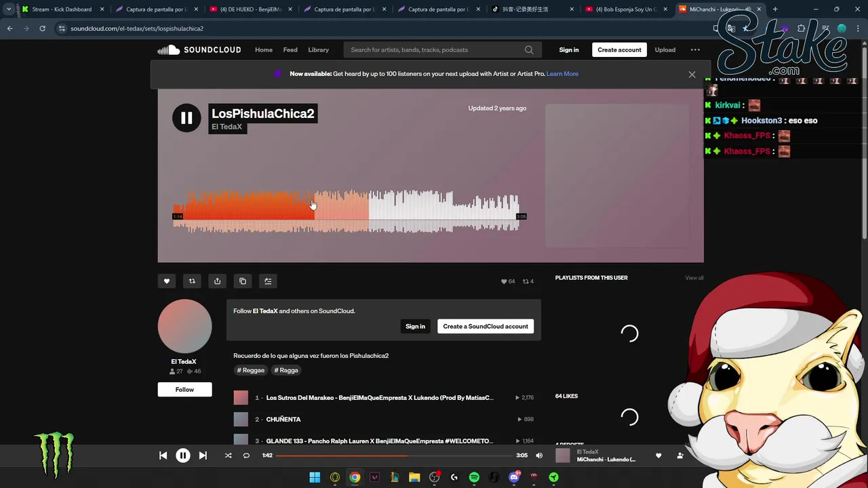Open a new browser tab
The height and width of the screenshot is (488, 868).
(775, 9)
